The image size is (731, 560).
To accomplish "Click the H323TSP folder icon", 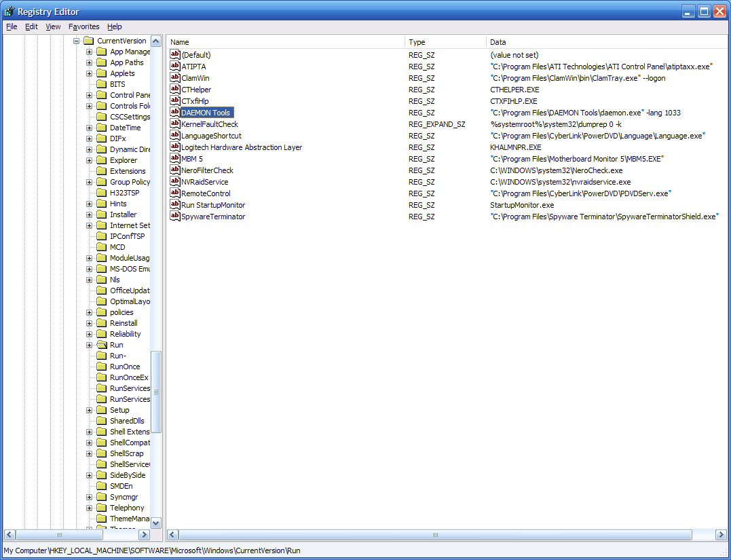I will coord(102,193).
